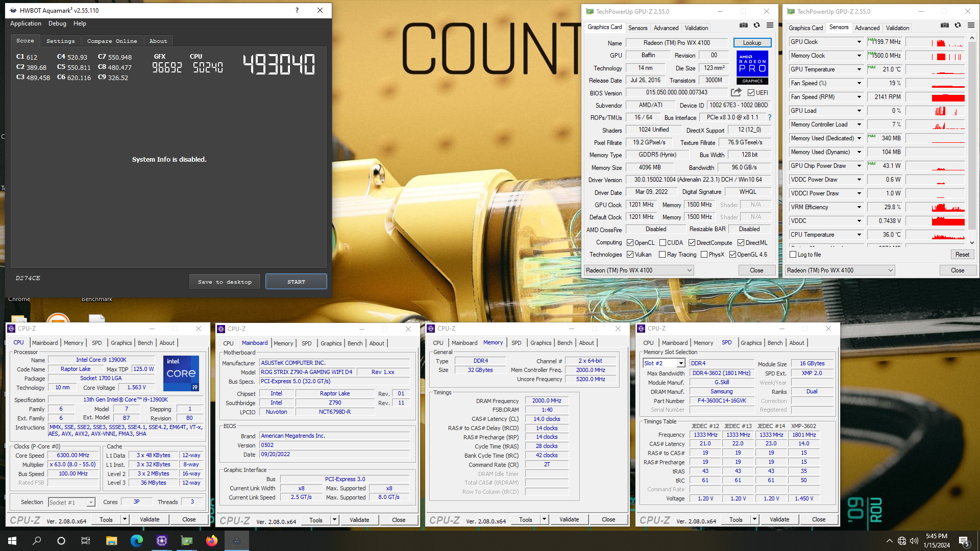The height and width of the screenshot is (551, 980).
Task: Open the Compare Online tab in Aquamark
Action: [112, 41]
